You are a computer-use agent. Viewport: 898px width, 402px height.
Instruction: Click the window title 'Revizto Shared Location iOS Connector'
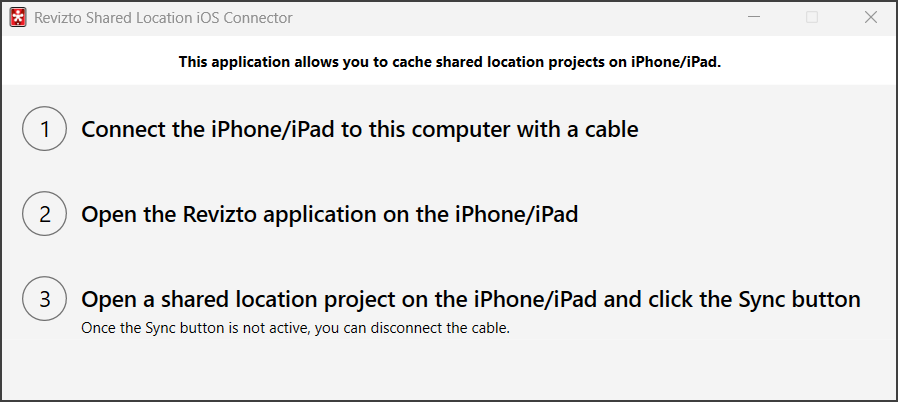point(164,18)
